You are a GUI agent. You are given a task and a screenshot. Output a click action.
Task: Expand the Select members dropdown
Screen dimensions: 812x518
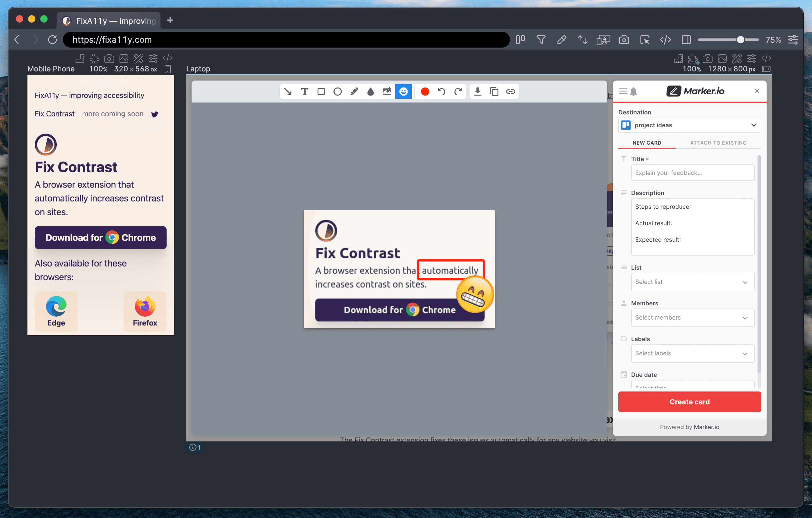[693, 318]
